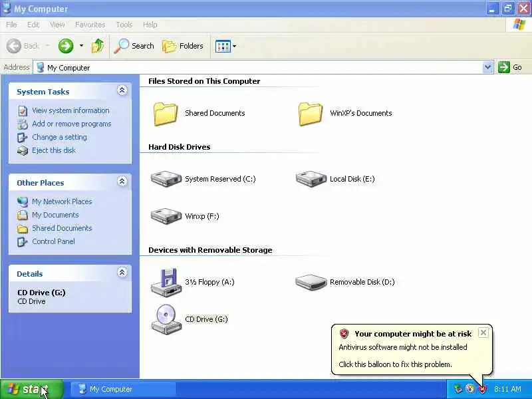The height and width of the screenshot is (399, 532).
Task: Open the Edit menu
Action: pyautogui.click(x=33, y=25)
